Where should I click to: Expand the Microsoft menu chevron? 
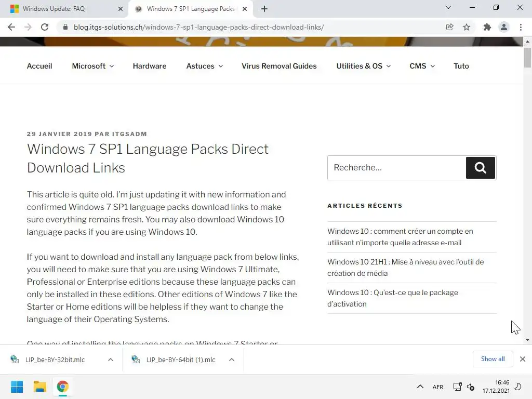click(112, 66)
